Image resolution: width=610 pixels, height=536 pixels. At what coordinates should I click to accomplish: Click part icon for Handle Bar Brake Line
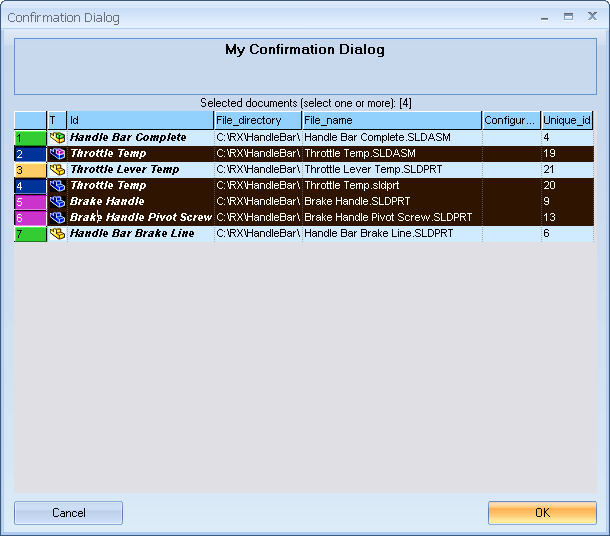[57, 233]
